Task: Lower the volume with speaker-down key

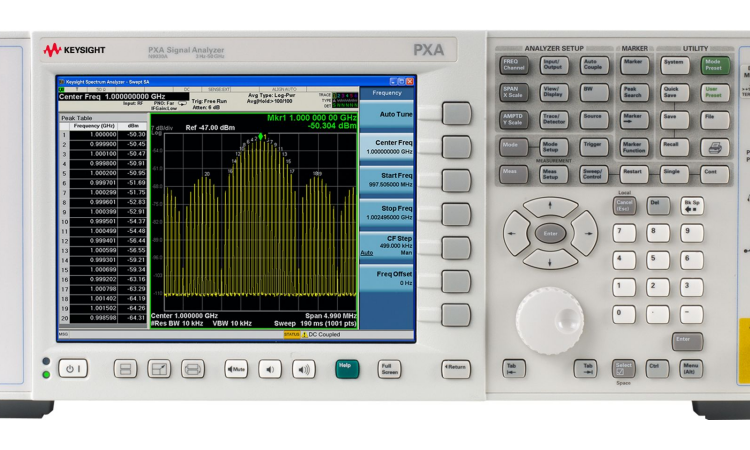Action: 270,369
